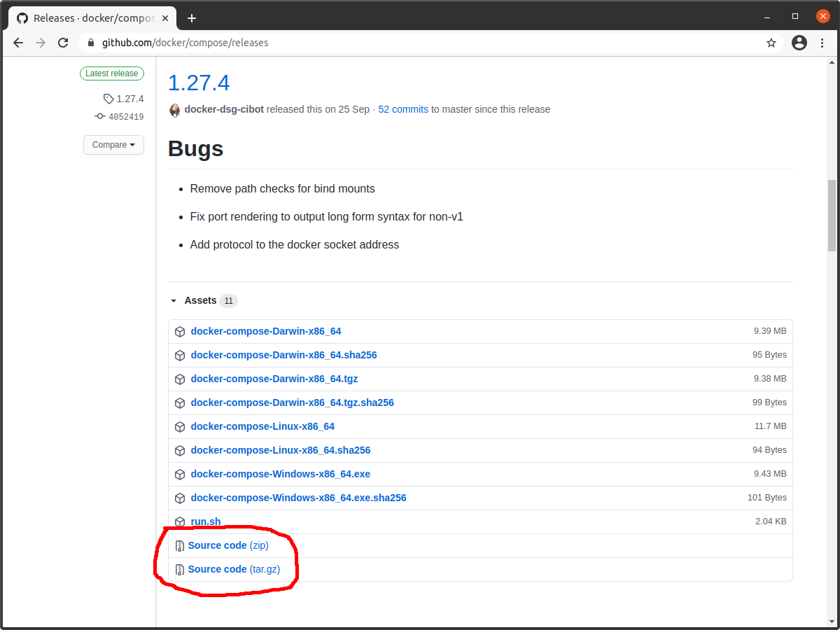Click package icon for docker-compose-Darwin-x86_64.sha256
The height and width of the screenshot is (630, 840).
[180, 356]
